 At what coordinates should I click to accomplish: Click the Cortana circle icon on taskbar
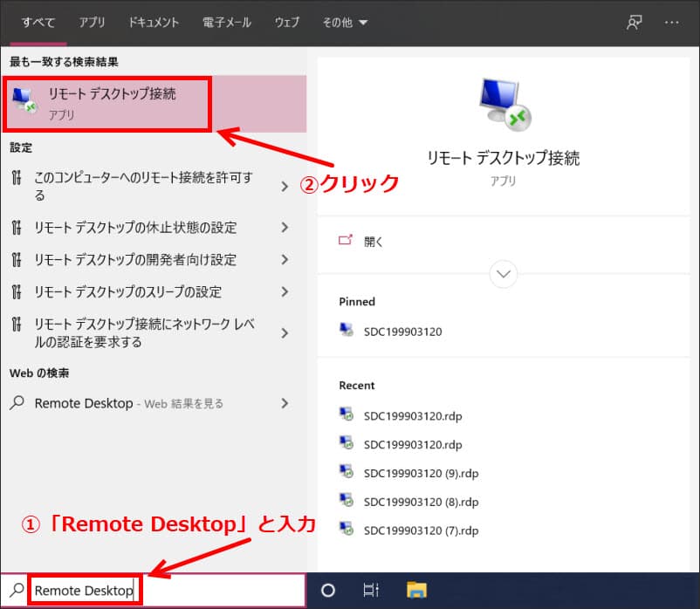[328, 591]
